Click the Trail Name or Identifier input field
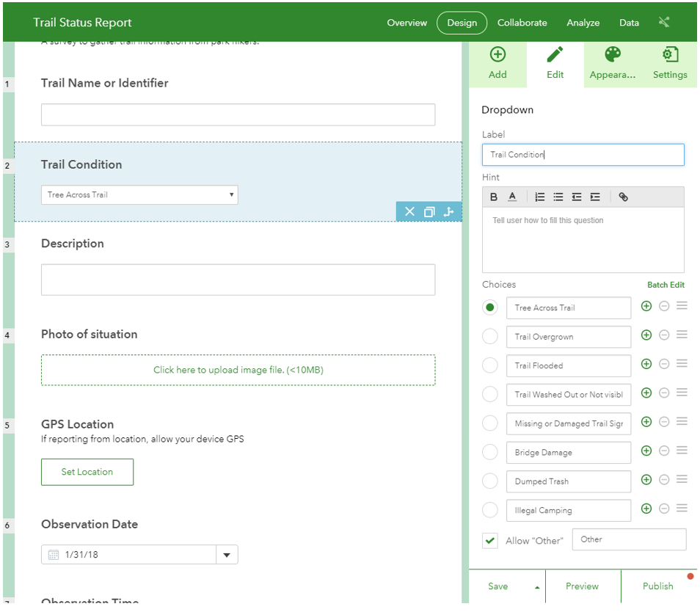The width and height of the screenshot is (700, 612). 238,114
